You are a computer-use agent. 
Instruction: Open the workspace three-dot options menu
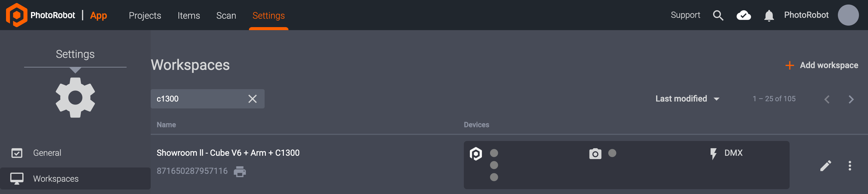coord(850,166)
